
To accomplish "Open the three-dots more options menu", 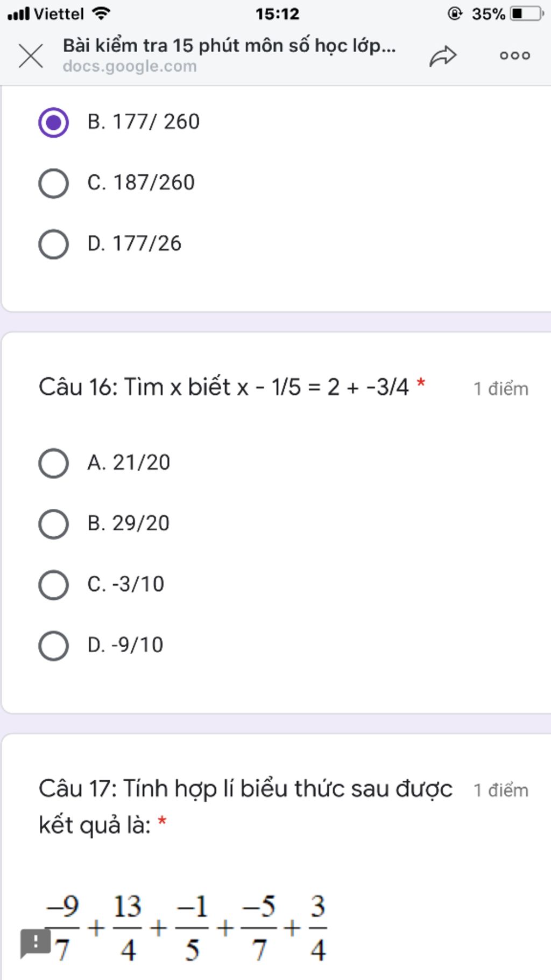I will [515, 55].
